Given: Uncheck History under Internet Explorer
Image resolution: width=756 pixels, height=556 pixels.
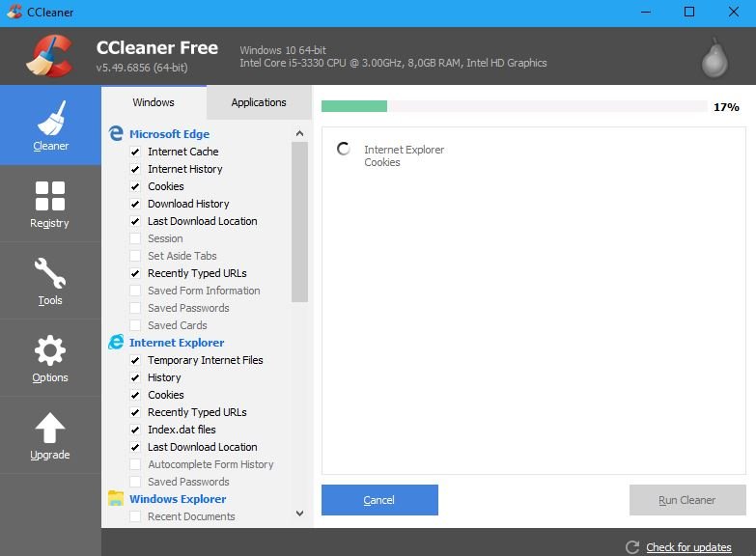Looking at the screenshot, I should click(135, 377).
